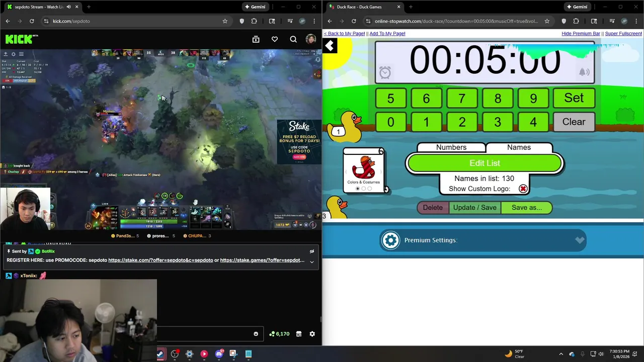Click the Set timer button
This screenshot has width=644, height=362.
574,98
